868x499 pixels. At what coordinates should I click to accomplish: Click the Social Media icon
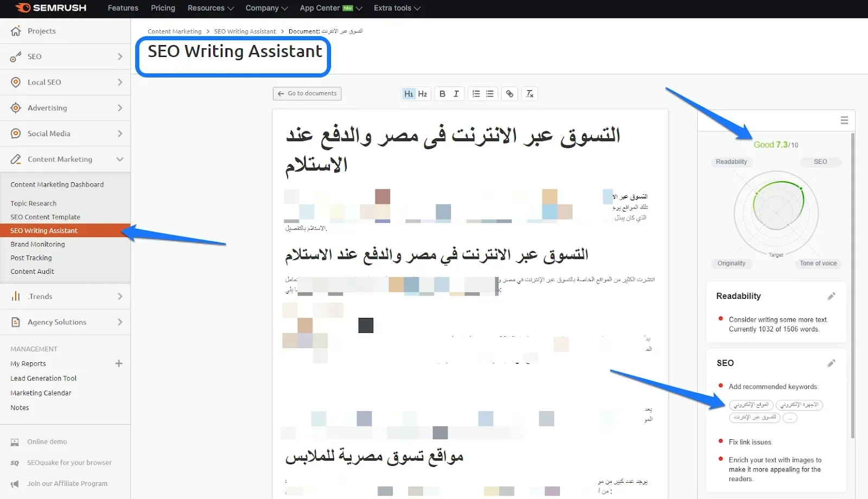pos(16,133)
